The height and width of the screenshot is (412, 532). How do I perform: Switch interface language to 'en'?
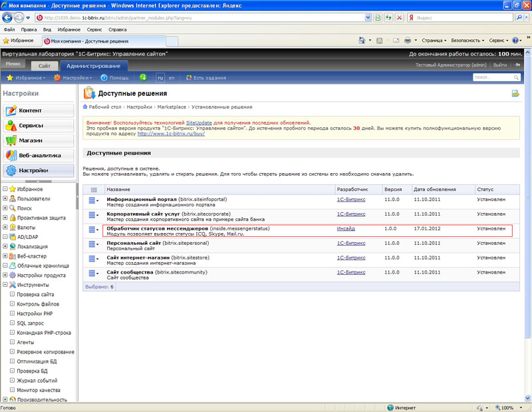pyautogui.click(x=172, y=78)
